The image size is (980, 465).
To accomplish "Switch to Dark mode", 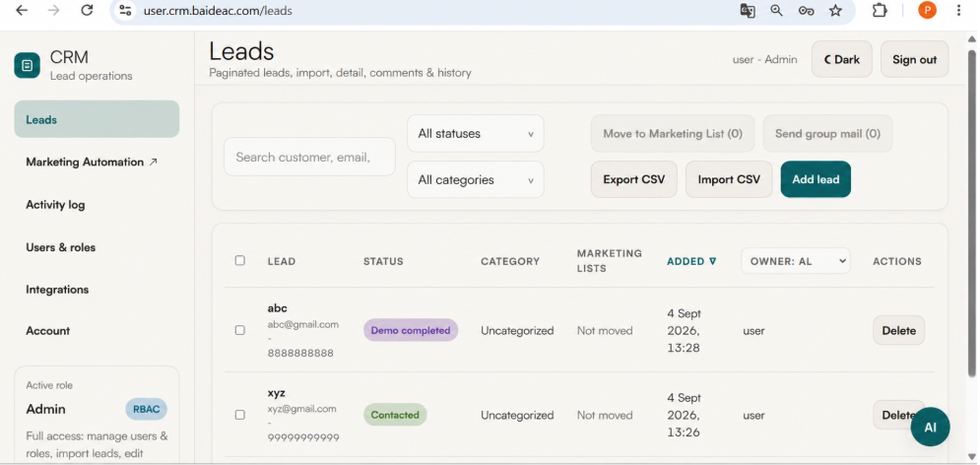I will (x=842, y=59).
